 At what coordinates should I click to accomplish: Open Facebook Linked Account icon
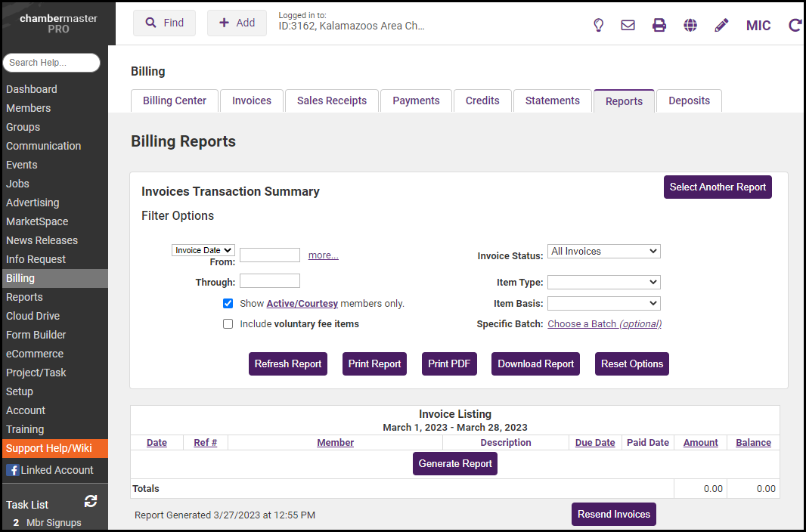click(13, 470)
